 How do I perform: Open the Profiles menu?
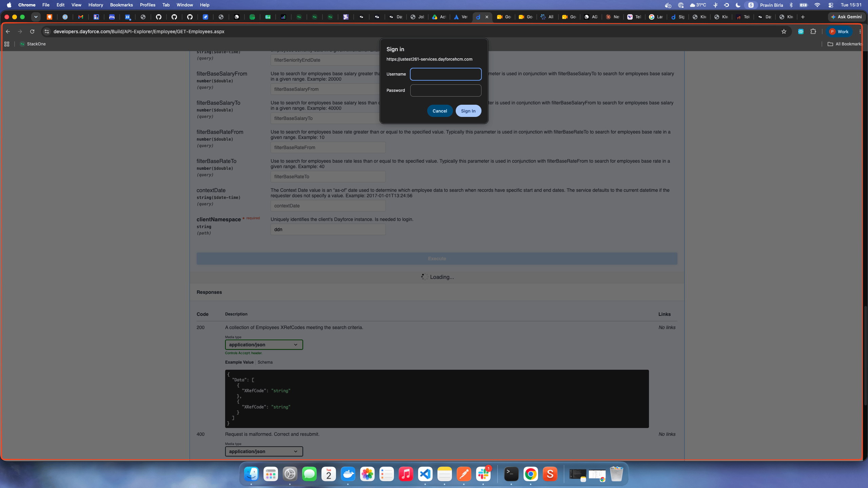click(147, 5)
